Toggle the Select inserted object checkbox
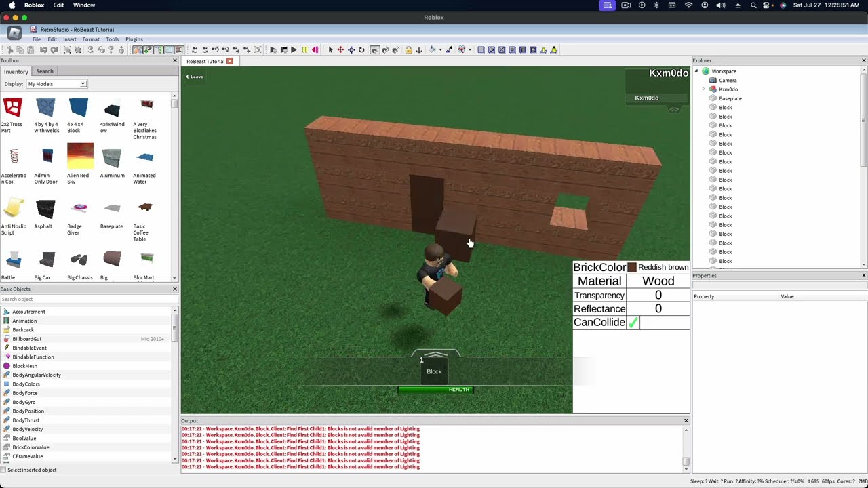The height and width of the screenshot is (488, 868). pos(3,470)
